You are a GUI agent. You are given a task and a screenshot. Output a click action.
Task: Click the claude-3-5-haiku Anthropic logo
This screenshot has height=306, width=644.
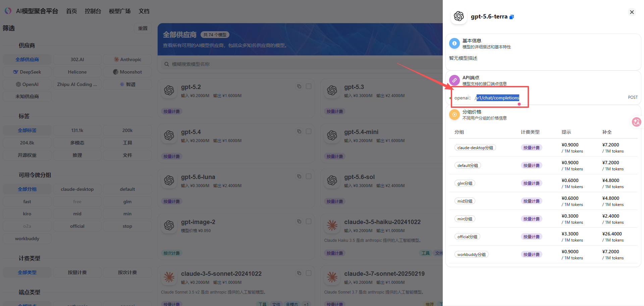[x=332, y=225]
